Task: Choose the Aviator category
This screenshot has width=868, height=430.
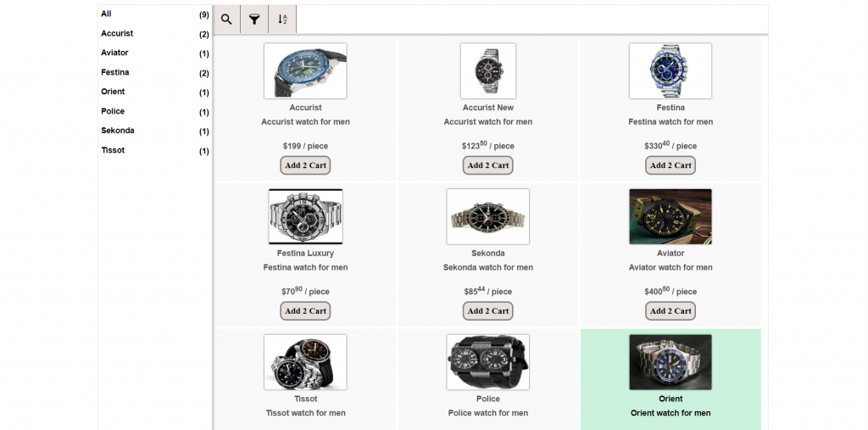Action: 114,53
